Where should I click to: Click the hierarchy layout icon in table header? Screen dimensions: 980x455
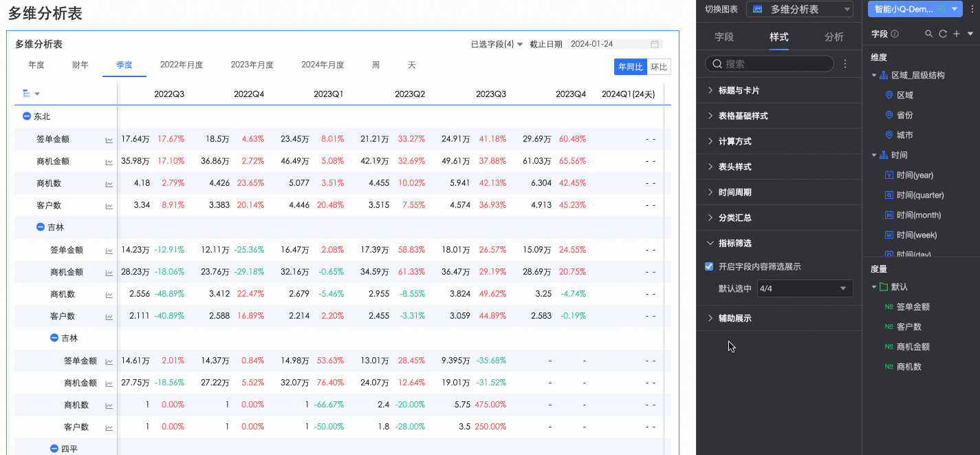pos(27,94)
